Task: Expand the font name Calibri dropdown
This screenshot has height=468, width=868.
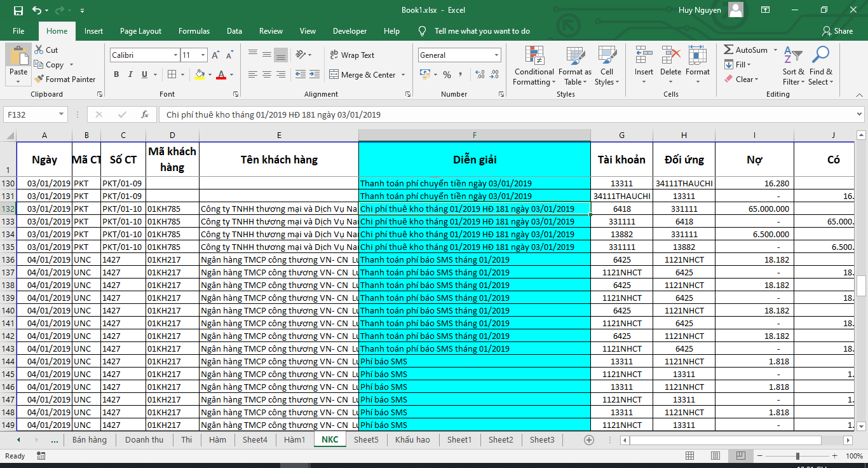Action: (175, 55)
